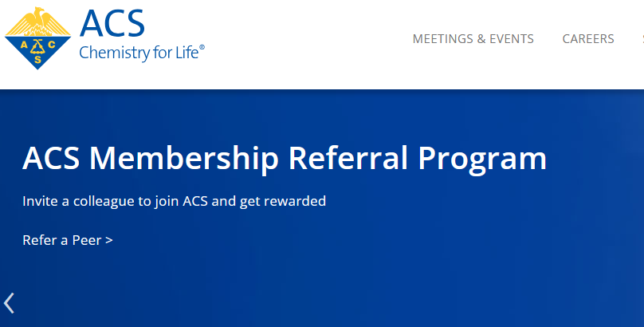This screenshot has width=644, height=327.
Task: Click the "Chemistry for Life" tagline
Action: 139,53
